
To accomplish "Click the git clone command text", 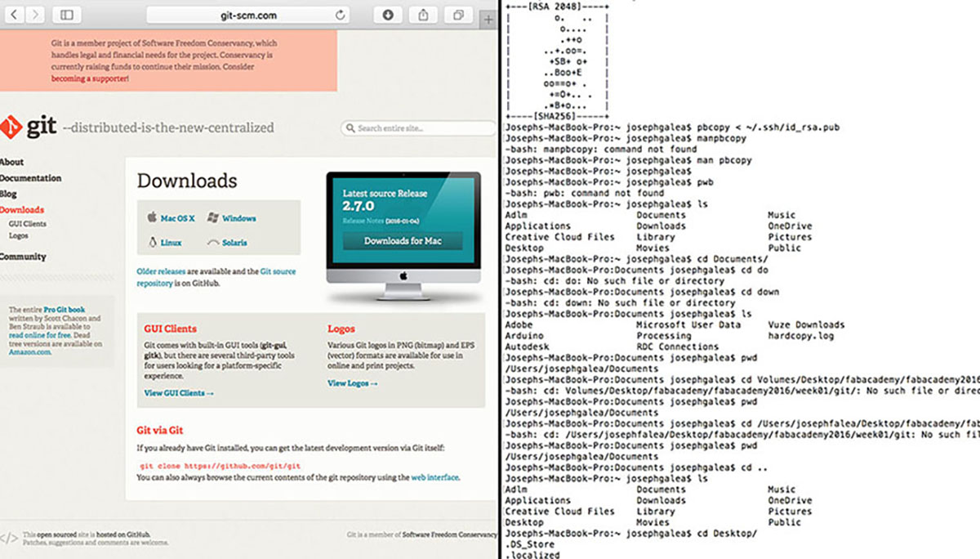I will [x=220, y=465].
